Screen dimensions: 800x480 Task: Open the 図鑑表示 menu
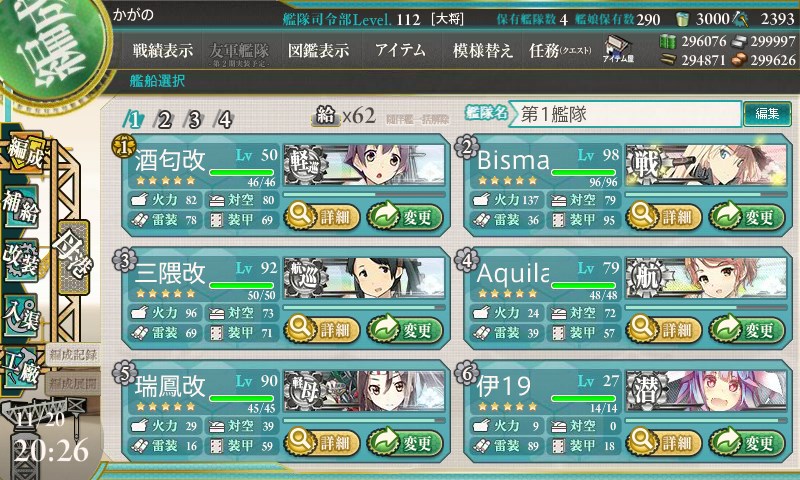[318, 50]
